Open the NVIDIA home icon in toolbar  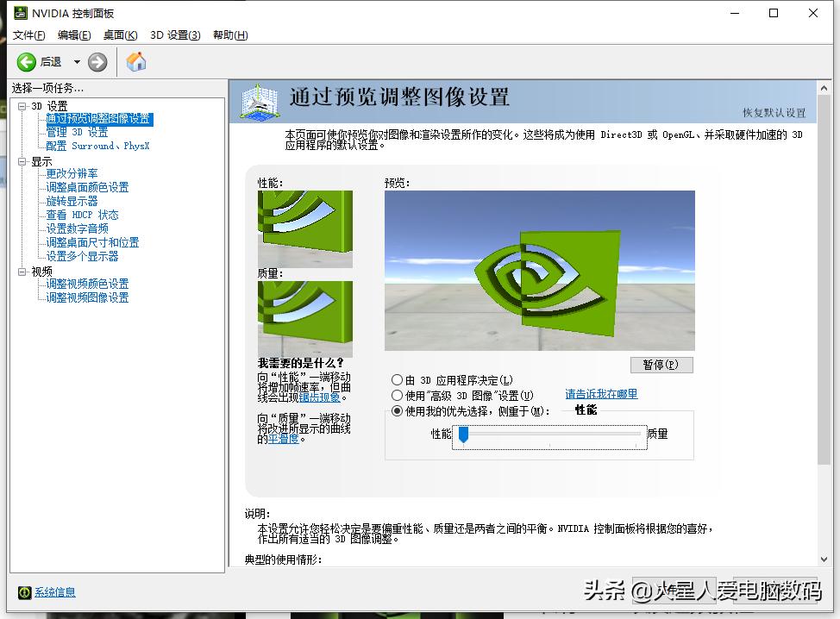(x=135, y=61)
